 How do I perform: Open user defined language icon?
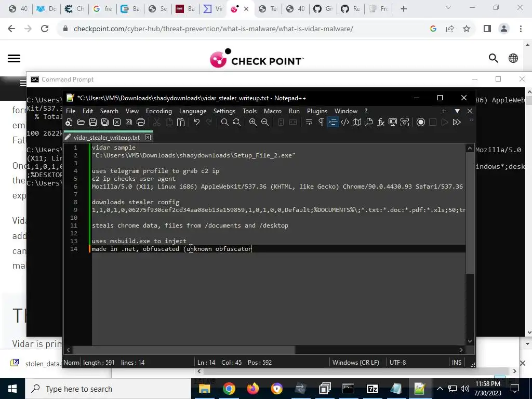(x=345, y=122)
